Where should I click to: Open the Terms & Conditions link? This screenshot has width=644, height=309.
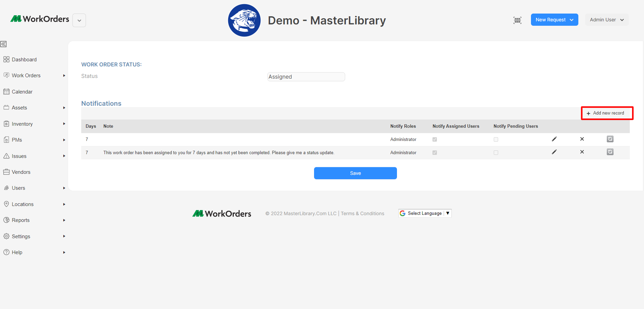tap(362, 213)
